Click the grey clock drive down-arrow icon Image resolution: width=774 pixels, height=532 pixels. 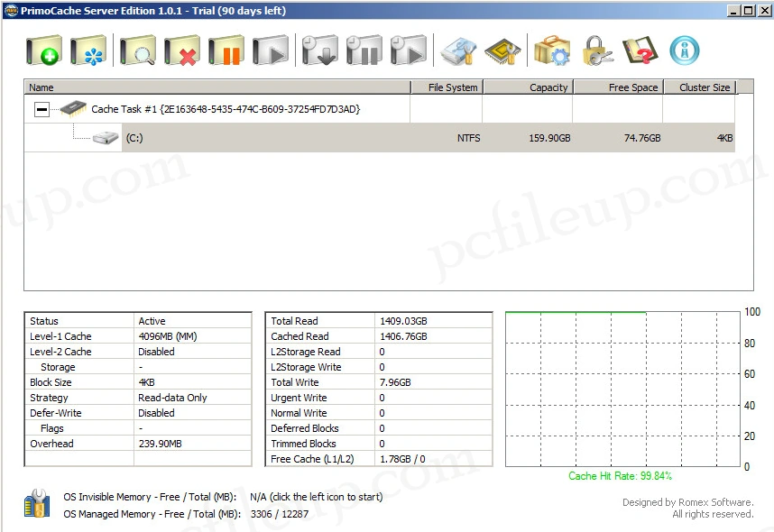pyautogui.click(x=320, y=50)
